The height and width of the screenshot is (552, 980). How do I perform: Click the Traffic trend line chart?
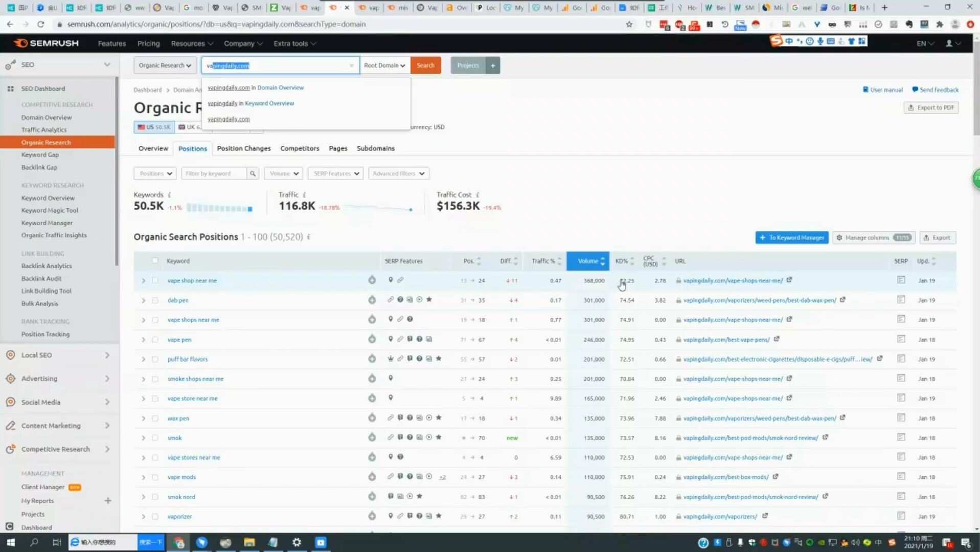(379, 208)
